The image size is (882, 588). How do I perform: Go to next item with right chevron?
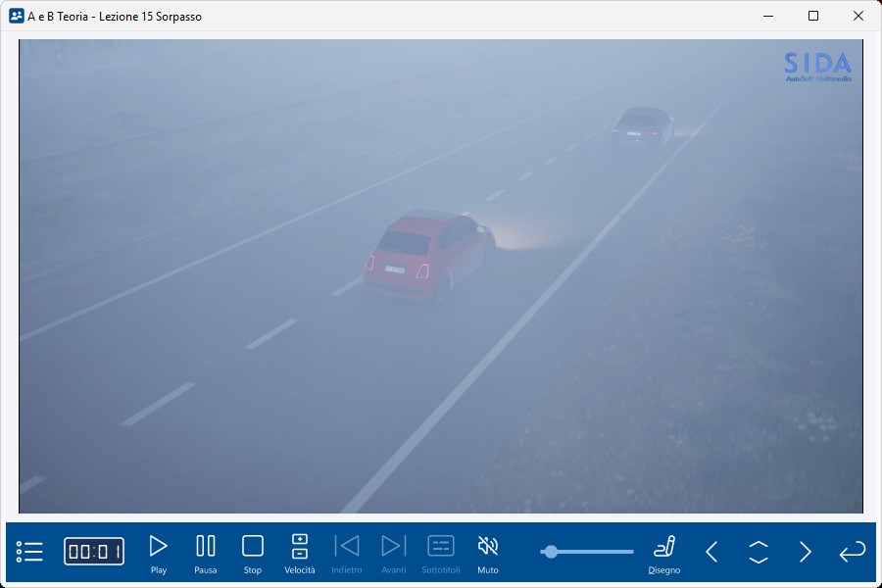(806, 552)
